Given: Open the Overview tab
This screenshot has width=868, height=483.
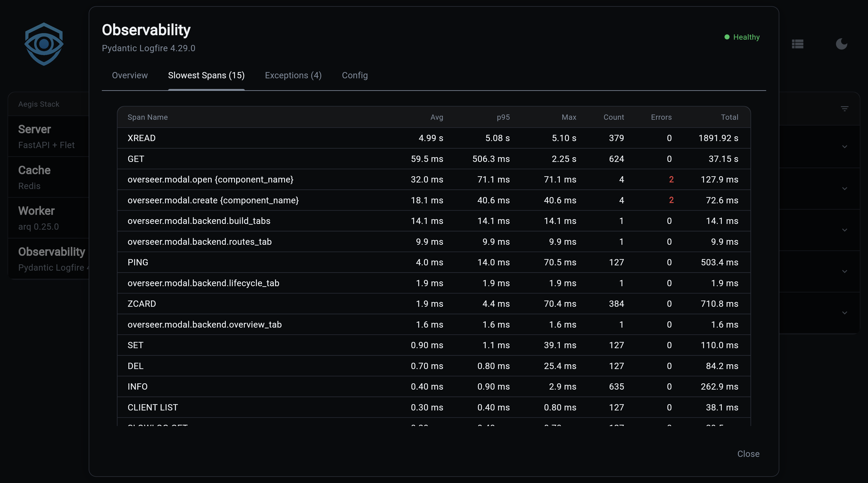Looking at the screenshot, I should pos(130,75).
